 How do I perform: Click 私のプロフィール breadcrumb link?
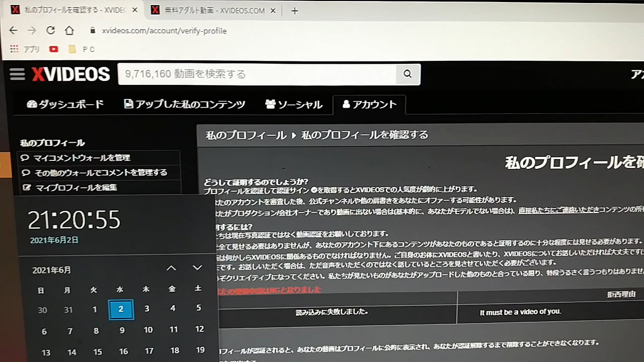(x=246, y=135)
